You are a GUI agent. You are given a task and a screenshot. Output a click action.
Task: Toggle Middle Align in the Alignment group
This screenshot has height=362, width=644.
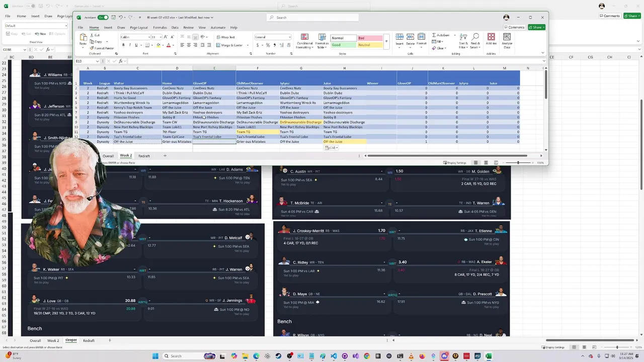(189, 37)
